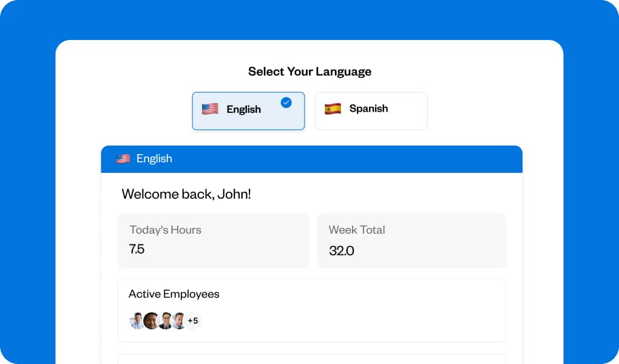Viewport: 619px width, 364px height.
Task: Click the American flag icon on English option
Action: pos(210,109)
